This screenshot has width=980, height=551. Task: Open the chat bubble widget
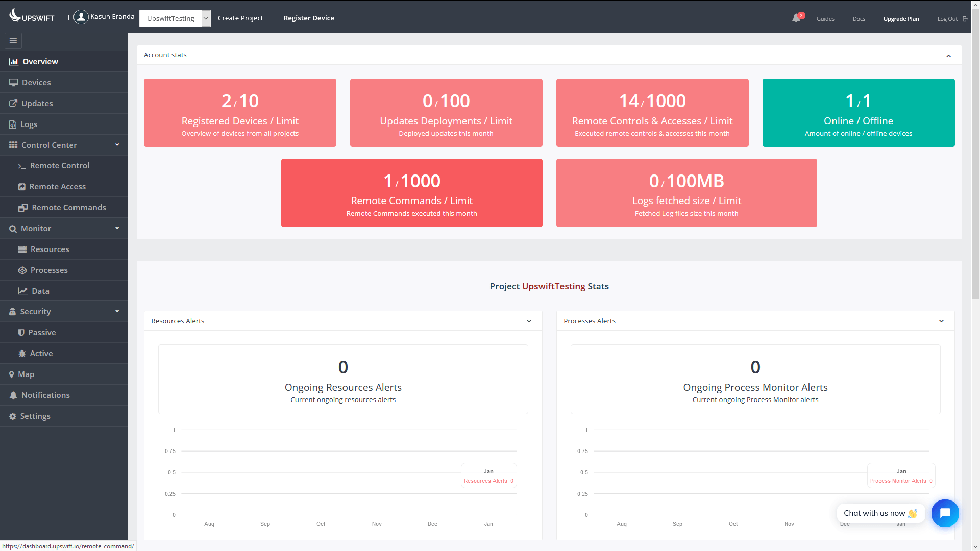(945, 513)
